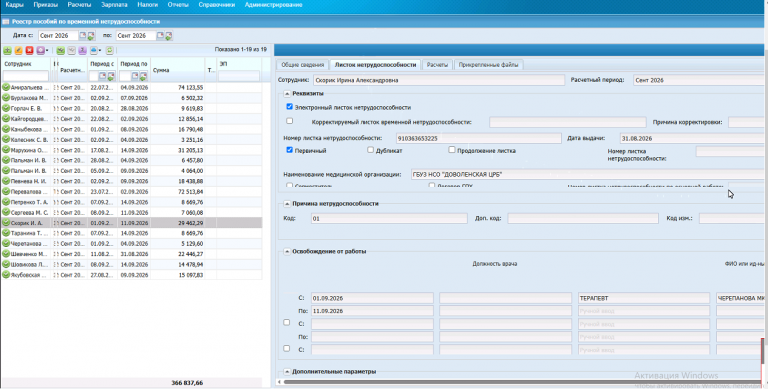Viewport: 768px width, 389px height.
Task: Tick checkbox beside the second С/По period row
Action: [287, 322]
